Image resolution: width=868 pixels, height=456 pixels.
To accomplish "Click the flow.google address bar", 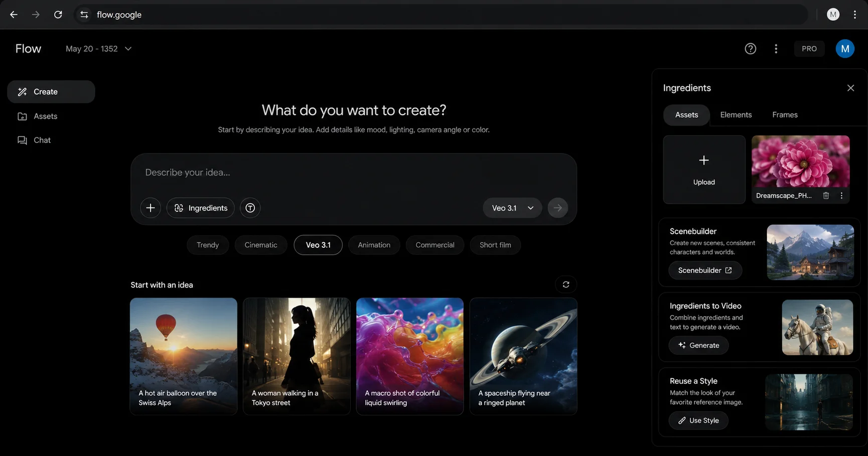I will click(x=442, y=15).
